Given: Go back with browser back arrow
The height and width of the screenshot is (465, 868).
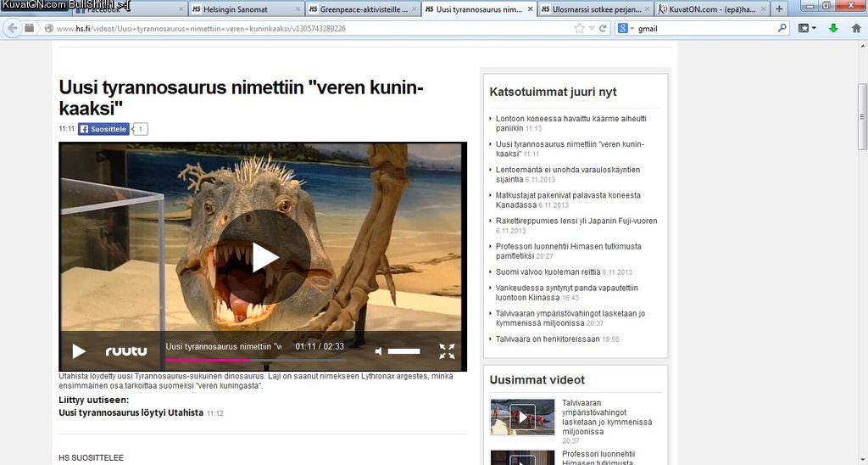Looking at the screenshot, I should 12,28.
